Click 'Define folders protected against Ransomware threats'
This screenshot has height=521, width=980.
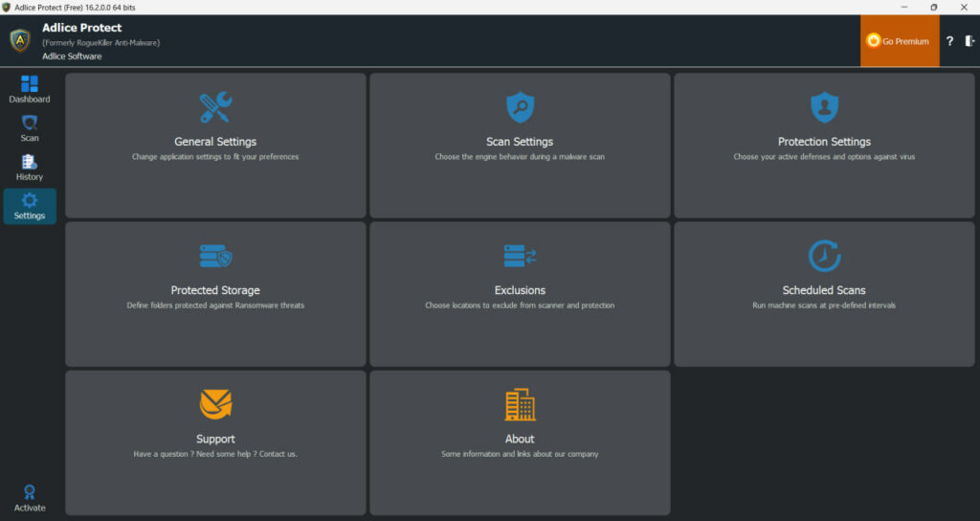click(215, 306)
